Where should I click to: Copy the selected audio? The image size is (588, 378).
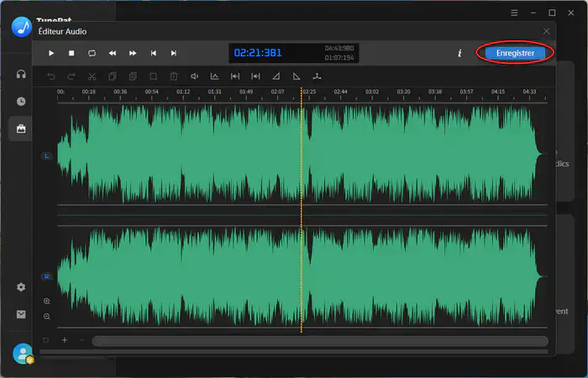[112, 76]
